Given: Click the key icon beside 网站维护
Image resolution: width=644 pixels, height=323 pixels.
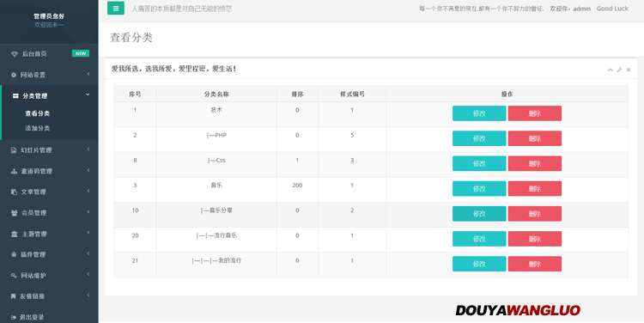Looking at the screenshot, I should (x=14, y=276).
